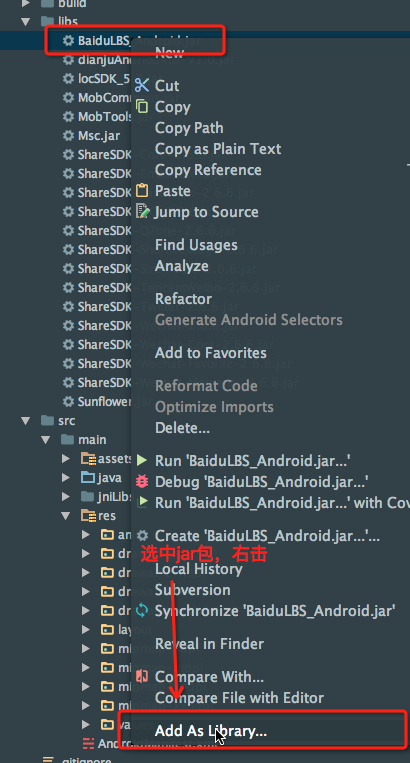Click the Compare With icon
Screen dimensions: 410x763
[x=142, y=676]
